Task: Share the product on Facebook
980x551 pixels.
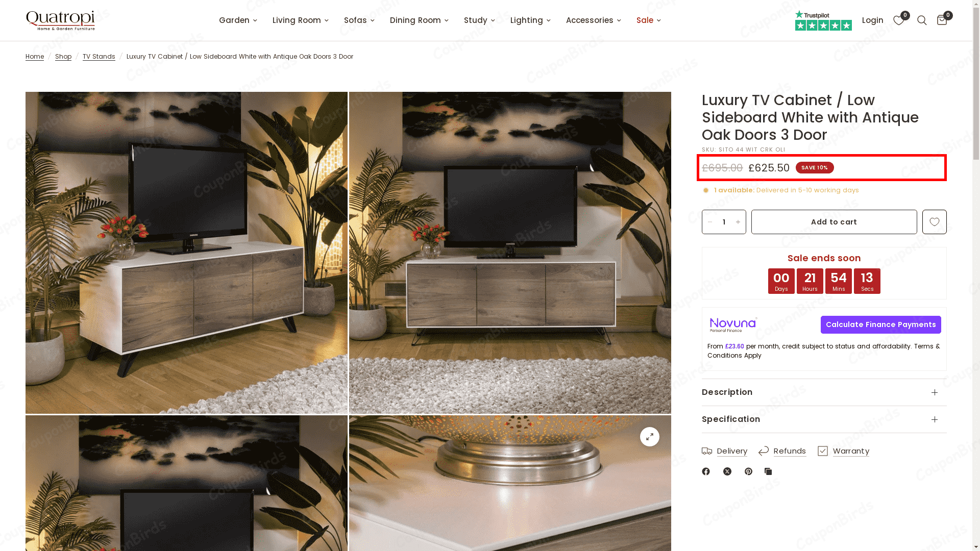Action: click(706, 471)
